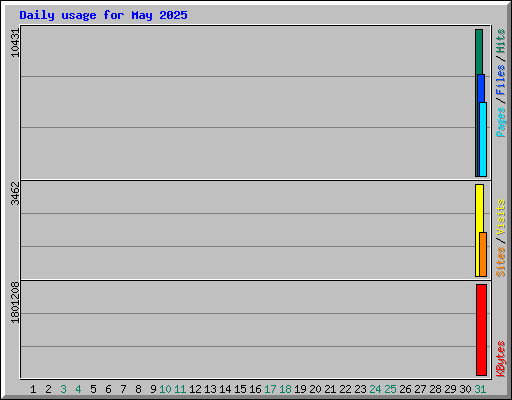The height and width of the screenshot is (400, 512).
Task: Click day 8 on the x-axis
Action: pyautogui.click(x=138, y=389)
